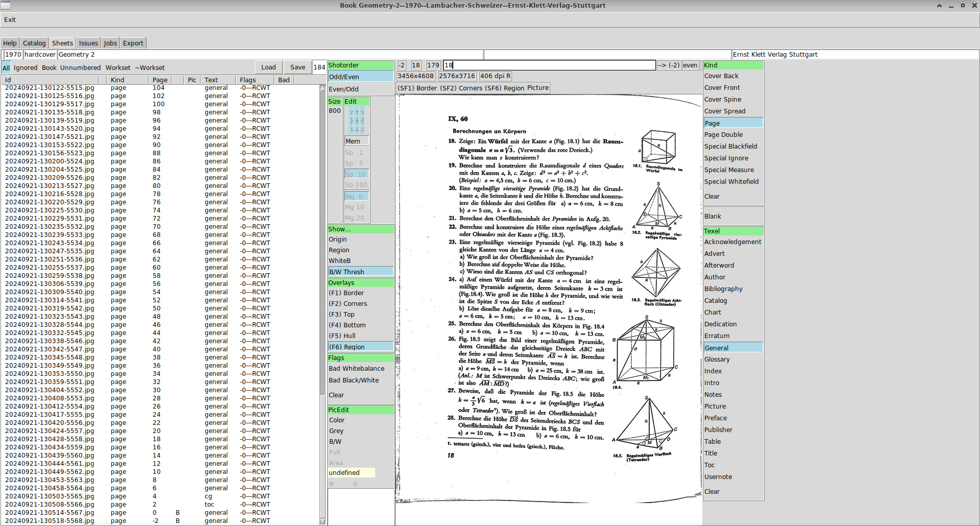
Task: Filter the list by ~Workset
Action: pos(150,68)
